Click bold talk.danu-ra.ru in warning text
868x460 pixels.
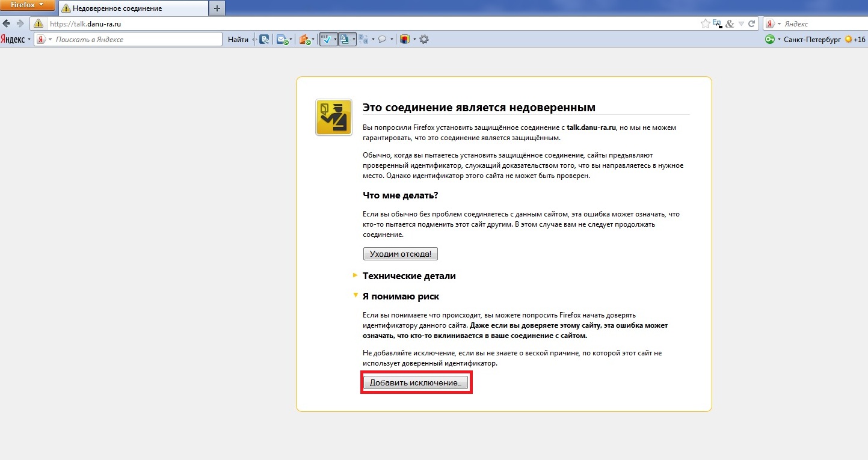(x=592, y=128)
